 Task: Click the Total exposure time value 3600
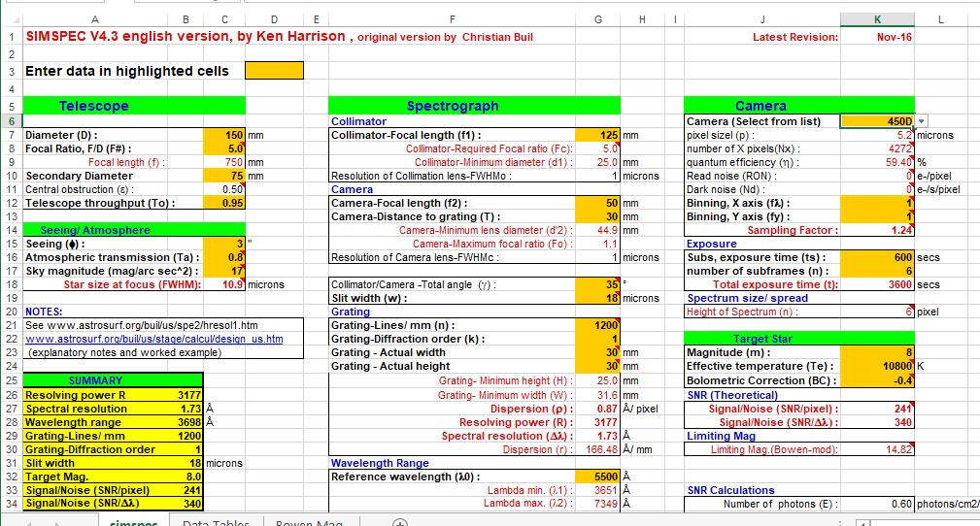pos(877,284)
